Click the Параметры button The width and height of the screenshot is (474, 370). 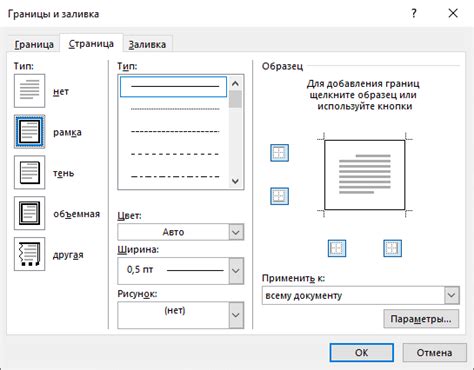click(421, 319)
